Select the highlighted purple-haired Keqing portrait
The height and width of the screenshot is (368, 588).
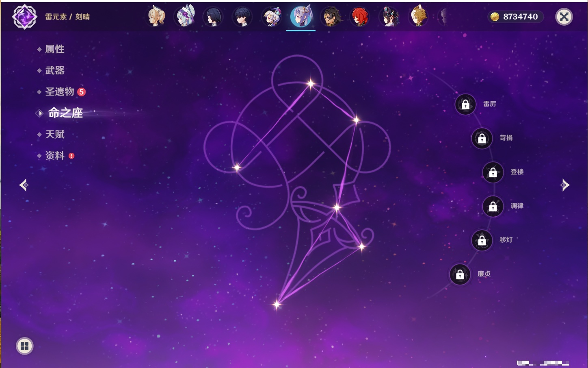click(x=301, y=16)
